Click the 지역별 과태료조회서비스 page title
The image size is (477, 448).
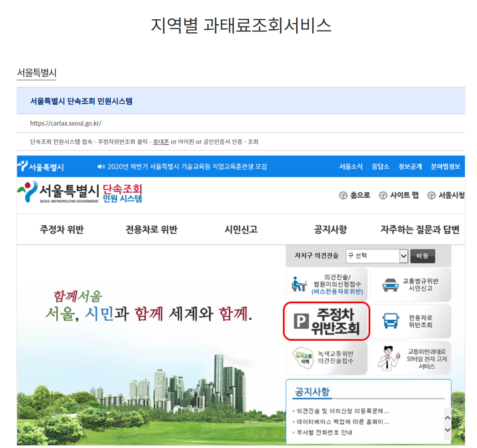(241, 25)
